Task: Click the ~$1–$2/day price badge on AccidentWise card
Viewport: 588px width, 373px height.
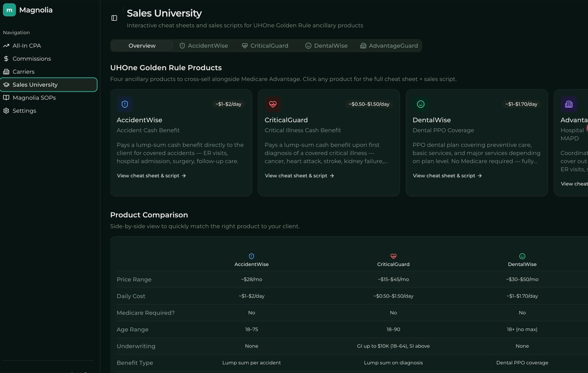Action: 228,104
